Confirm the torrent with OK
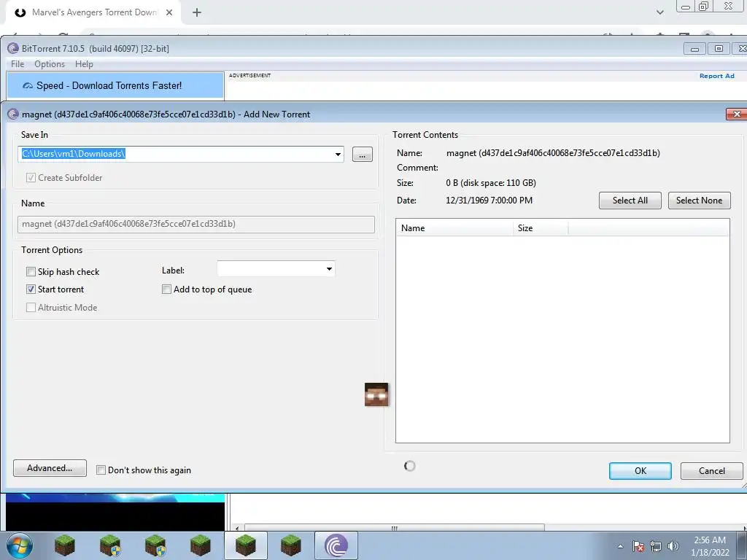Image resolution: width=747 pixels, height=560 pixels. point(640,471)
